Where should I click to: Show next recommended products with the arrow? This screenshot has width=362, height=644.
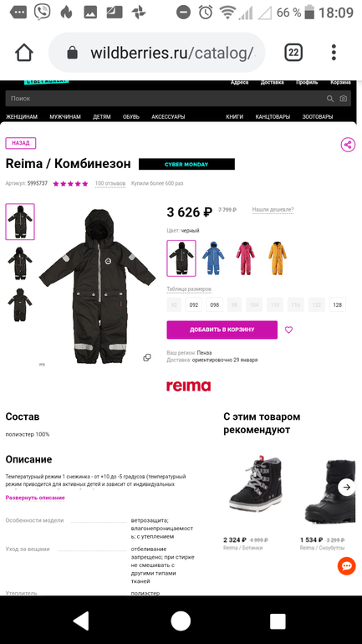pos(347,487)
